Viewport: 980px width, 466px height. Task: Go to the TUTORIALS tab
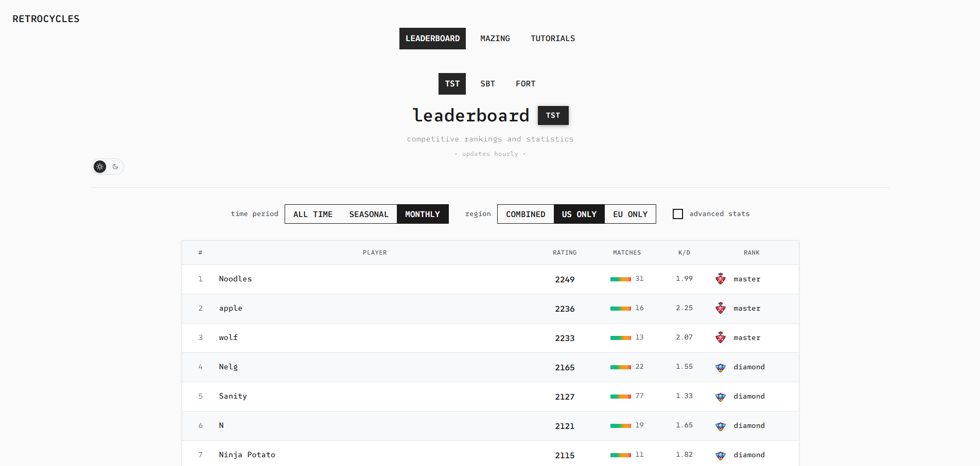tap(553, 39)
